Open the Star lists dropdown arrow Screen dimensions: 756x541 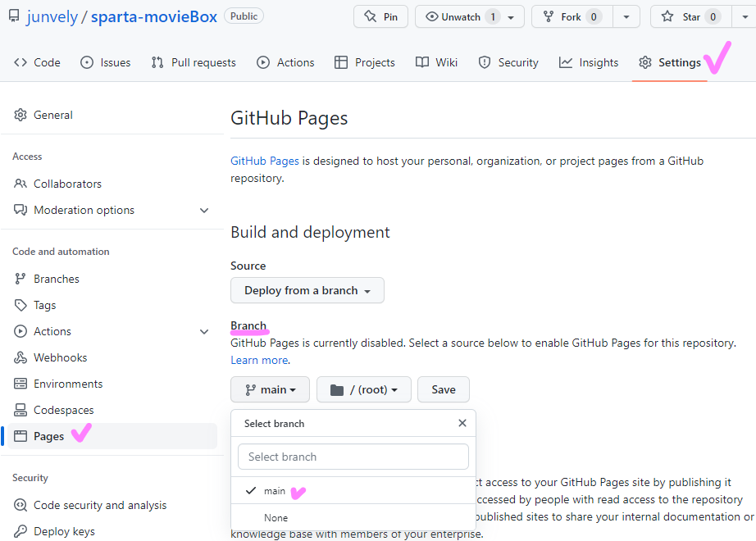point(745,17)
